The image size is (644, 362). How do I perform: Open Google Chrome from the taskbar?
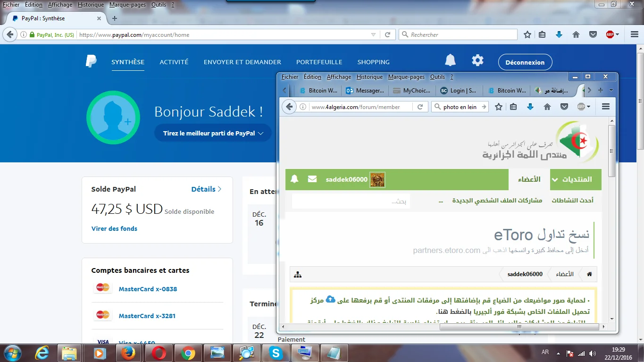point(188,353)
